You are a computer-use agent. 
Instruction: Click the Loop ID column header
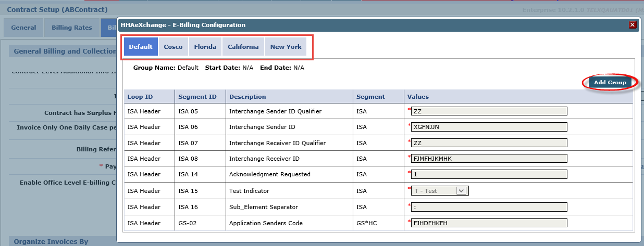(140, 97)
